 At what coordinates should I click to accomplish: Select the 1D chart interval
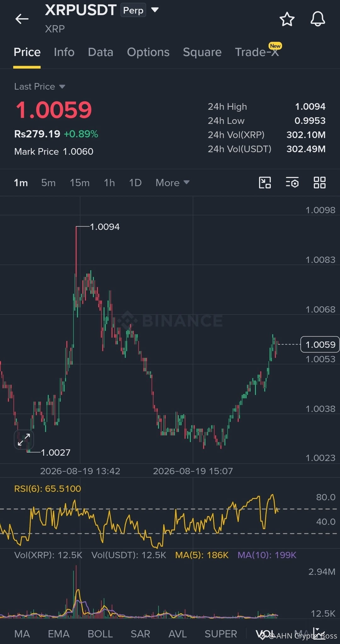[x=135, y=183]
